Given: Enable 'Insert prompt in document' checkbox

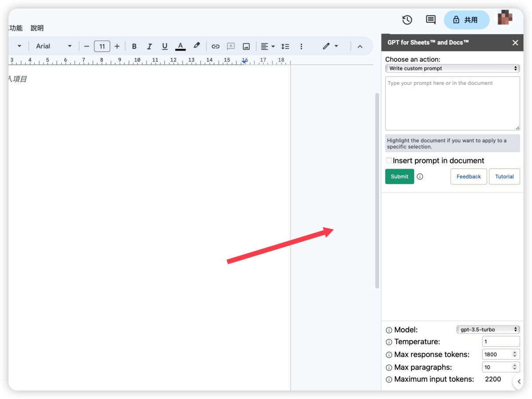Looking at the screenshot, I should click(389, 160).
